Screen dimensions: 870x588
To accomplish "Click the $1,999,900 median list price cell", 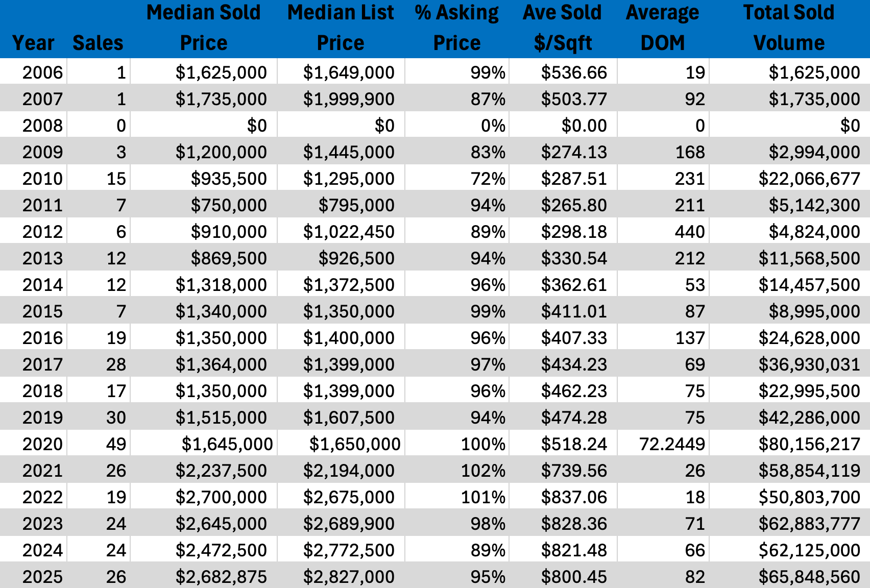I will (x=348, y=99).
